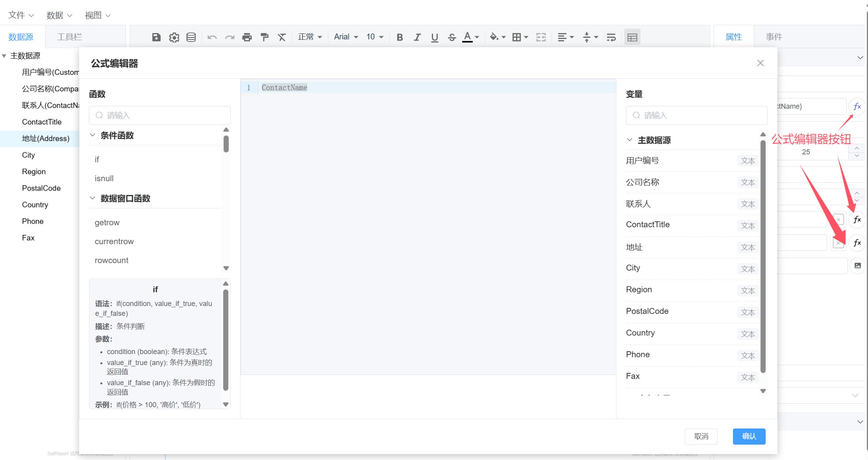Click the 取消 button

(x=701, y=436)
